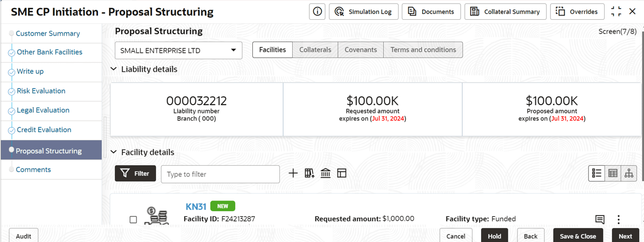644x242 pixels.
Task: Select liability number 000032212
Action: tap(196, 101)
